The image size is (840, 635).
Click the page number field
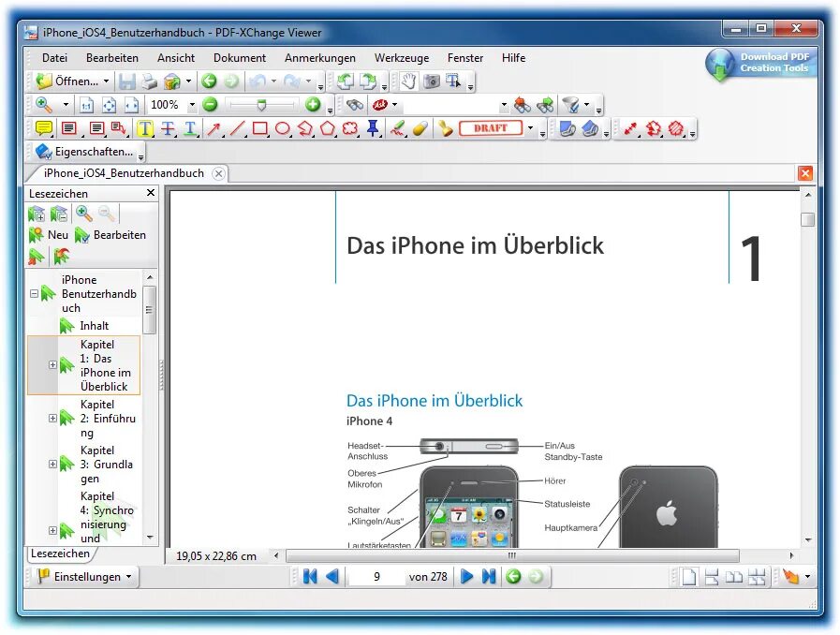click(376, 577)
